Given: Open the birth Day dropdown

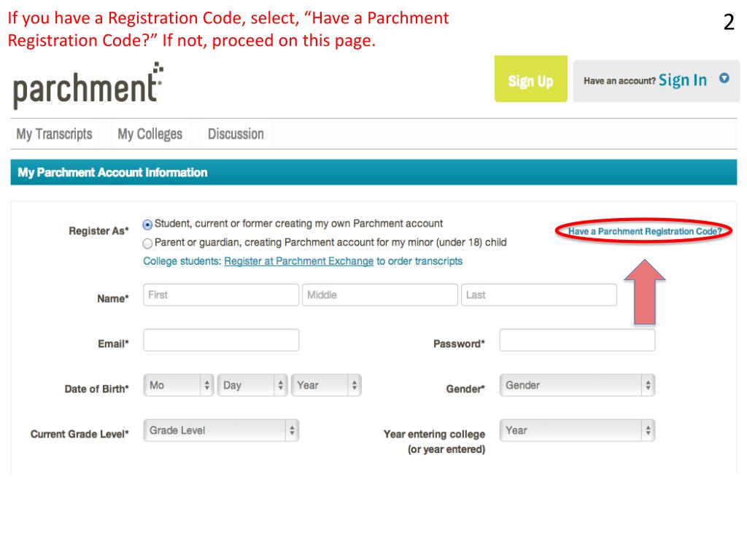Looking at the screenshot, I should [252, 385].
